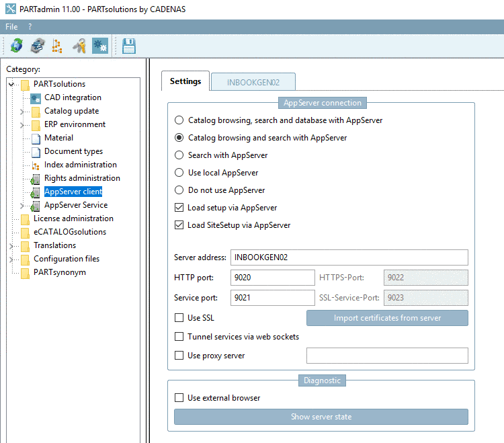This screenshot has height=443, width=504.
Task: Click the user keys toolbar icon
Action: coord(79,46)
